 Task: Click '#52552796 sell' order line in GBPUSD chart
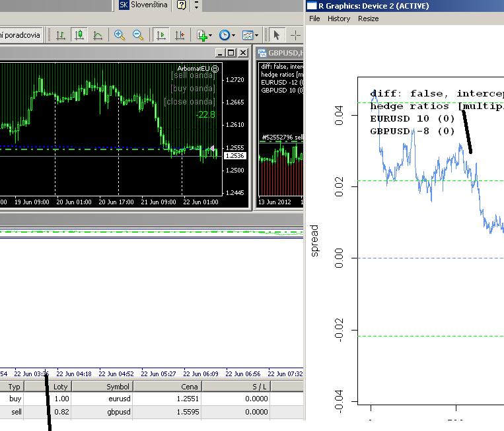coord(282,137)
